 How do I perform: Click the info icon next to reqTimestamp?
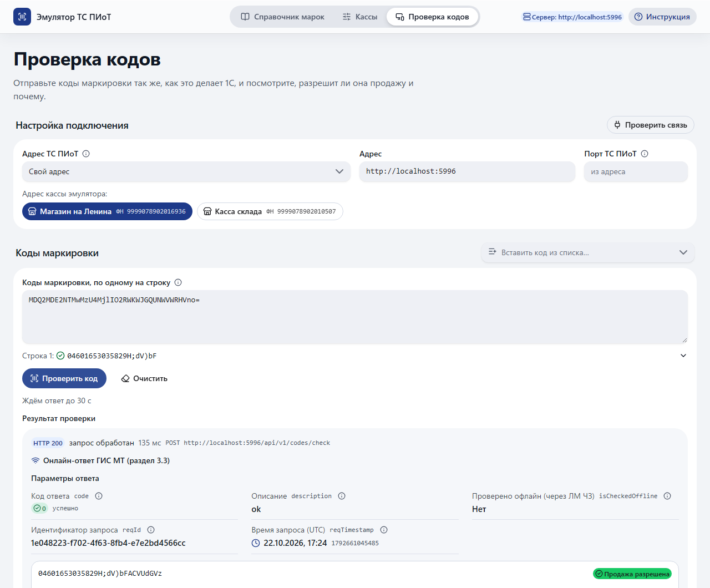(384, 530)
